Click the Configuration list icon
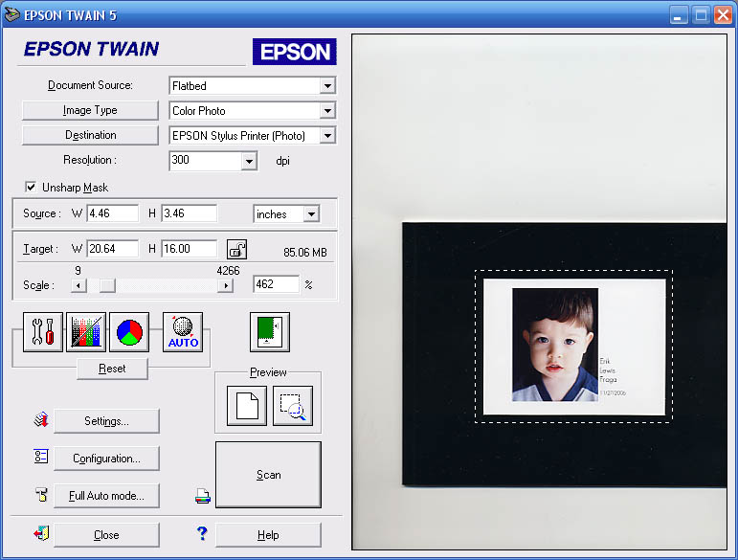Viewport: 738px width, 560px height. (x=41, y=456)
